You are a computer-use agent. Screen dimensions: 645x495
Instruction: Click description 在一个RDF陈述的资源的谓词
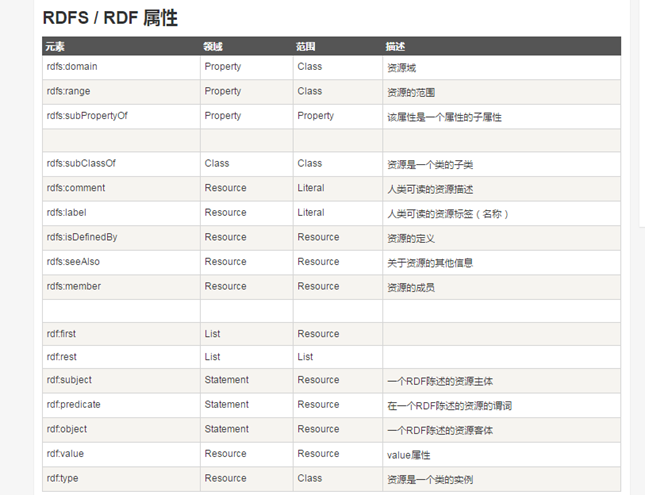click(449, 406)
